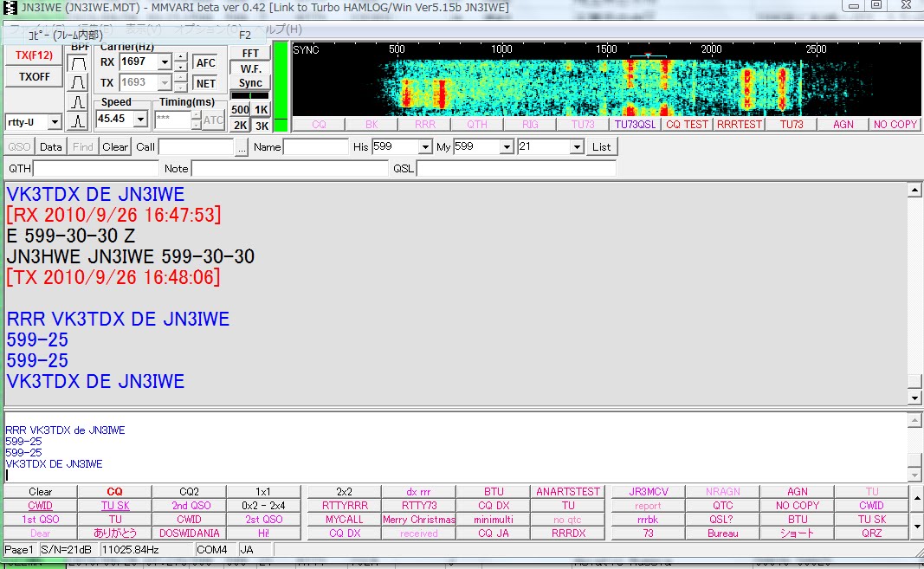Viewport: 924px width, 569px height.
Task: Click the green signal level meter
Action: click(x=281, y=87)
